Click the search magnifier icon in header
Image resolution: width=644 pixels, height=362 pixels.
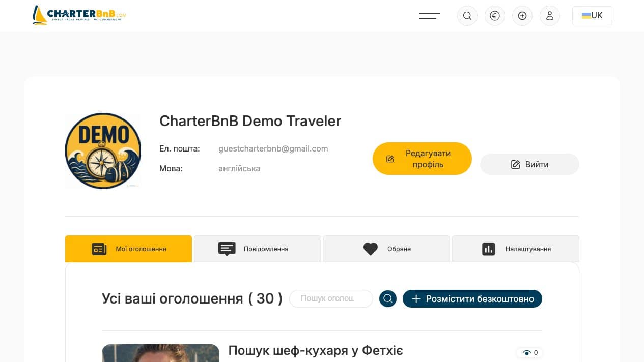point(467,16)
